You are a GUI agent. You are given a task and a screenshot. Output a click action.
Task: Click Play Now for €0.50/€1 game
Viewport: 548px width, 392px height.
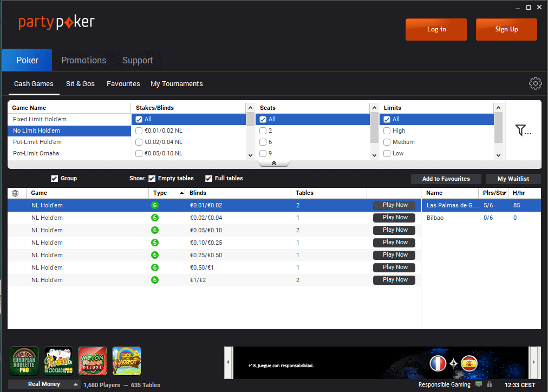pyautogui.click(x=394, y=267)
